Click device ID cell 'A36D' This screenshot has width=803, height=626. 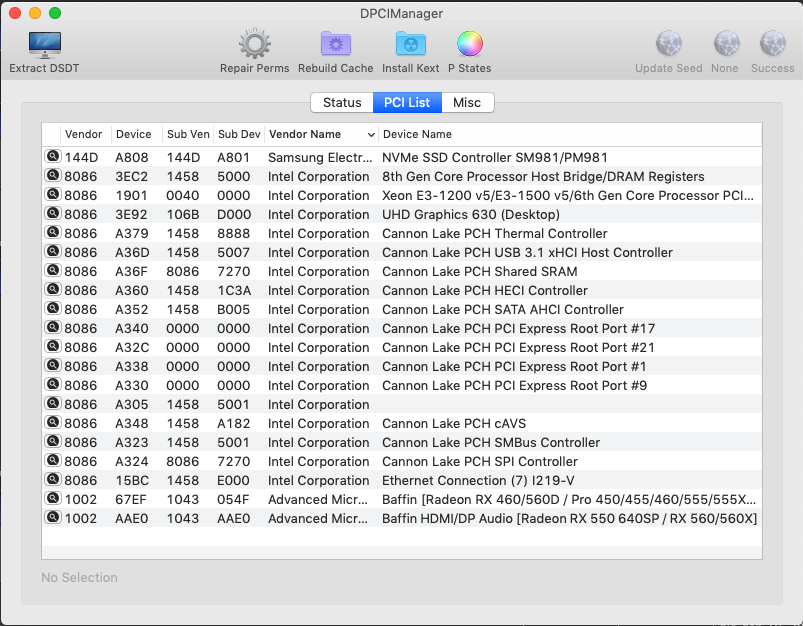click(132, 252)
